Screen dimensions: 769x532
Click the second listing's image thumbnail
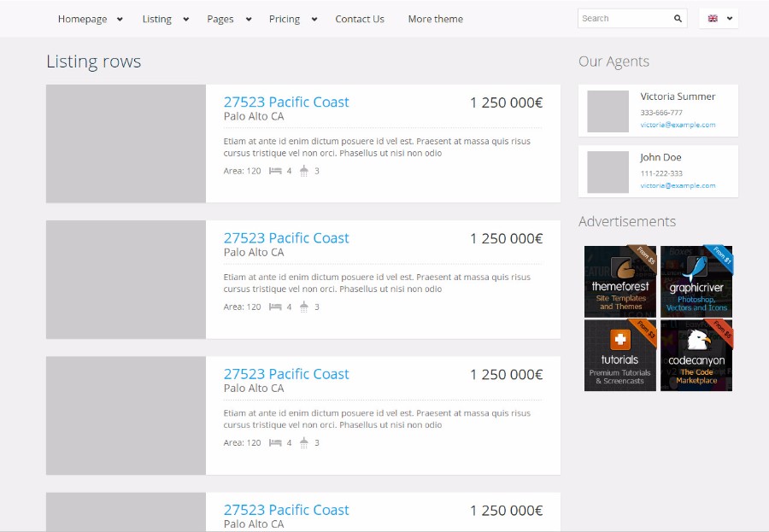126,279
